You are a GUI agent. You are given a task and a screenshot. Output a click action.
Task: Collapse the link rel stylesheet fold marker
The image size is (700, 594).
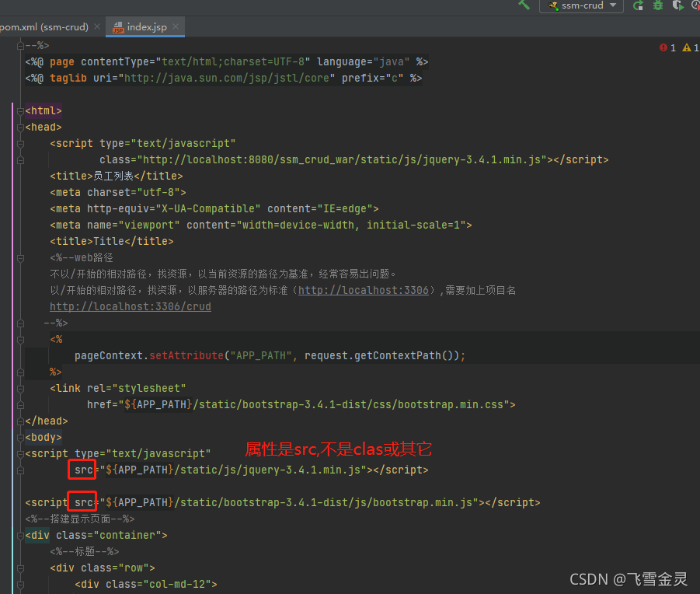click(x=20, y=389)
